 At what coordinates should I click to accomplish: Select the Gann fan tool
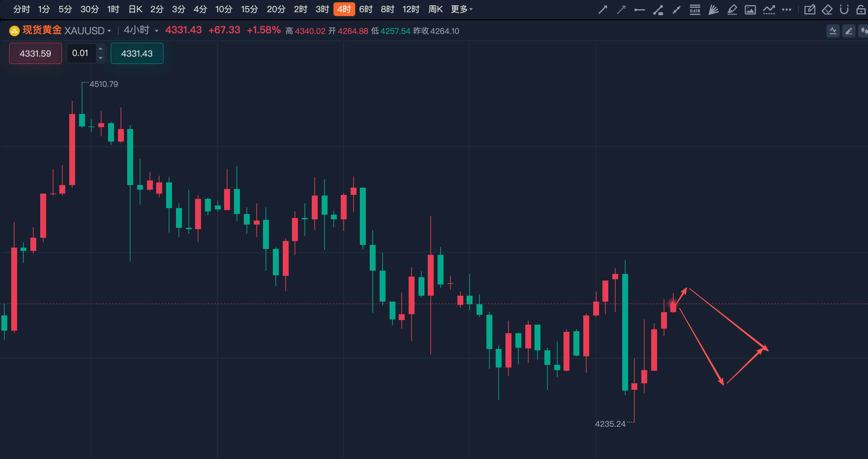coord(713,10)
